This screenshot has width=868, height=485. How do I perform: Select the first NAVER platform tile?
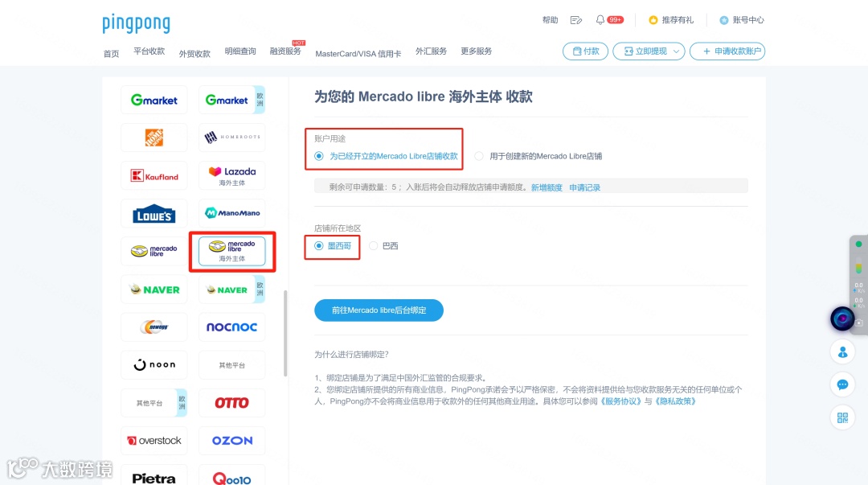tap(154, 290)
